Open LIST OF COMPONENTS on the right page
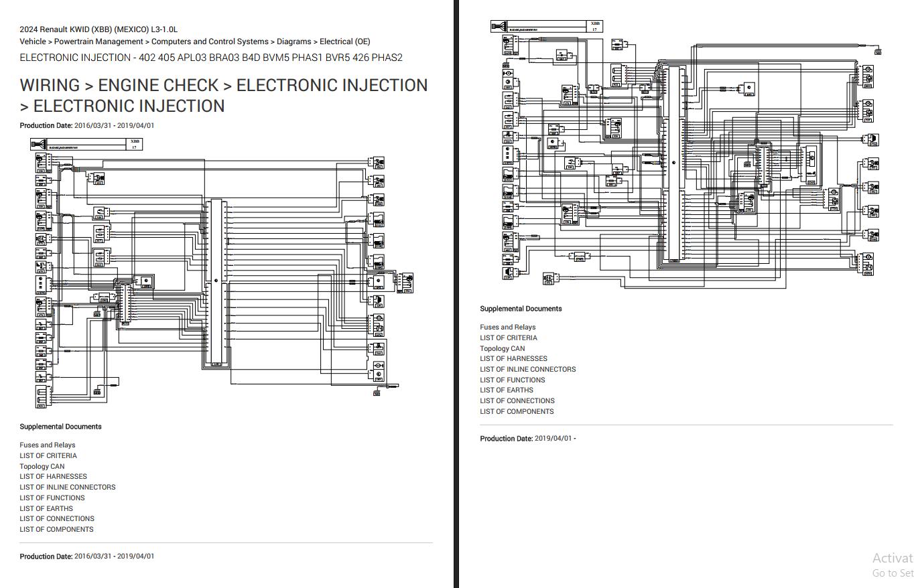 (x=517, y=411)
